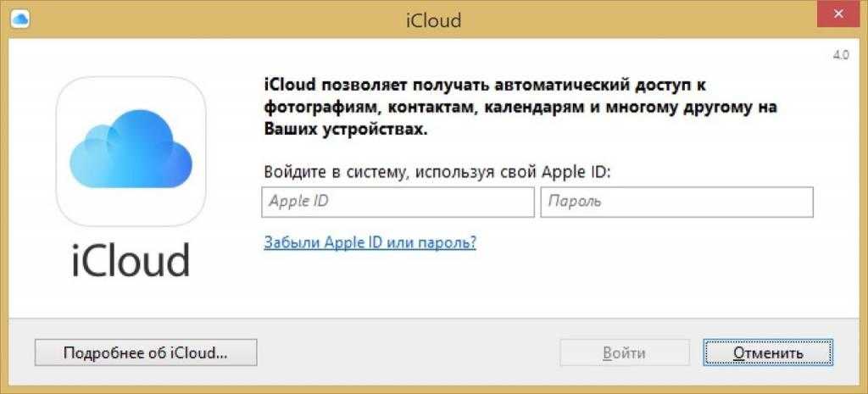This screenshot has height=394, width=868.
Task: Click the 4.0 version label
Action: 841,55
